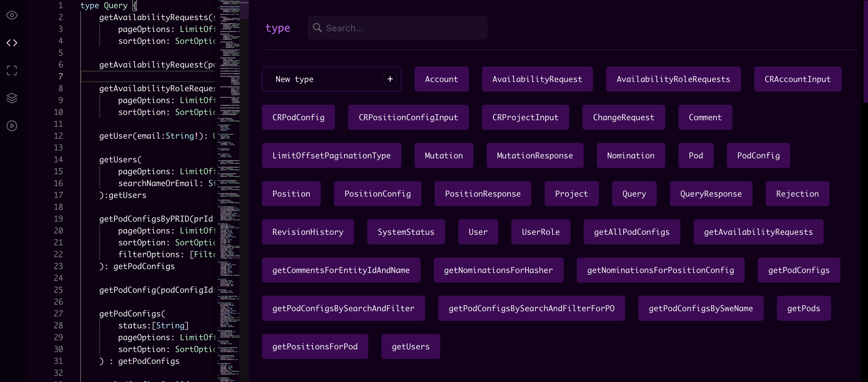Screen dimensions: 868x382
Task: Open the layers panel icon in sidebar
Action: [x=12, y=98]
